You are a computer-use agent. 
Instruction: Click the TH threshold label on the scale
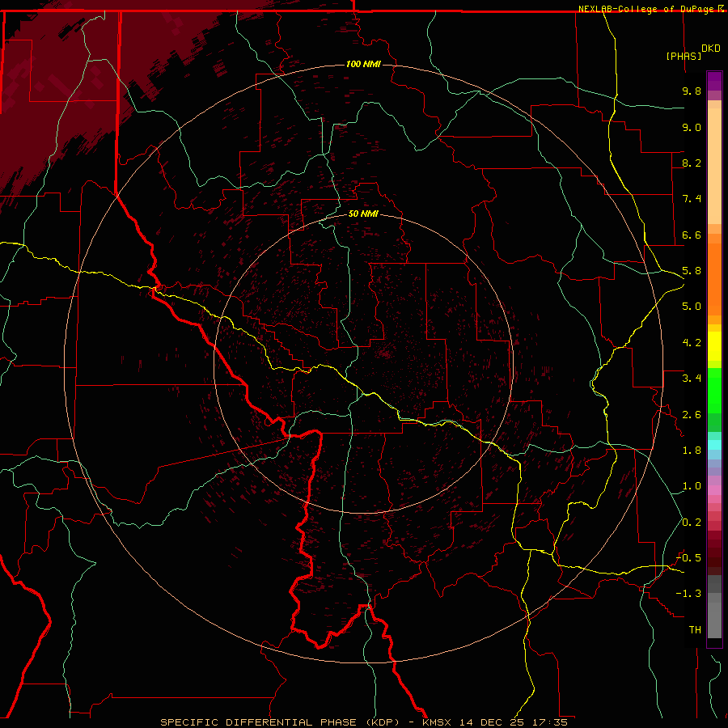tap(695, 630)
